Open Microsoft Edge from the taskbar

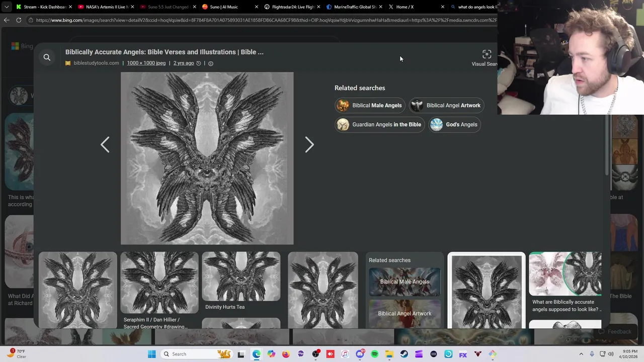257,354
